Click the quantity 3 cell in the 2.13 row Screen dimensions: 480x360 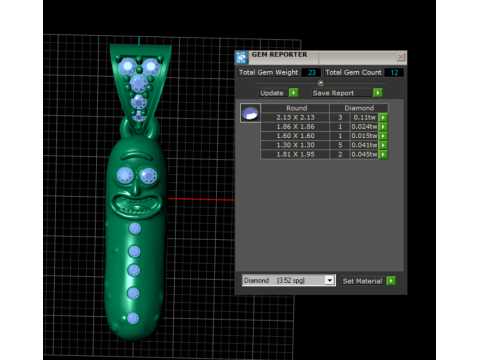coord(340,117)
